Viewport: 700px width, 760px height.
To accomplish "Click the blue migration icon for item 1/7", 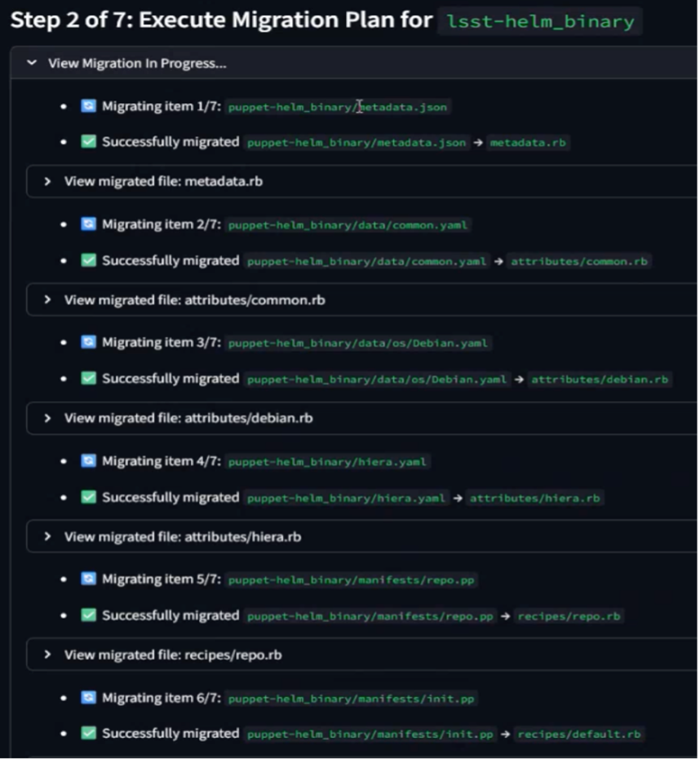I will (x=88, y=105).
